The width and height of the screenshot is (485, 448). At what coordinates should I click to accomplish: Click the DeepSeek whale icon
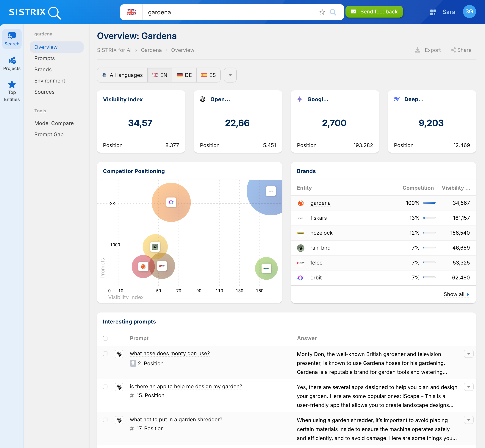click(x=397, y=99)
